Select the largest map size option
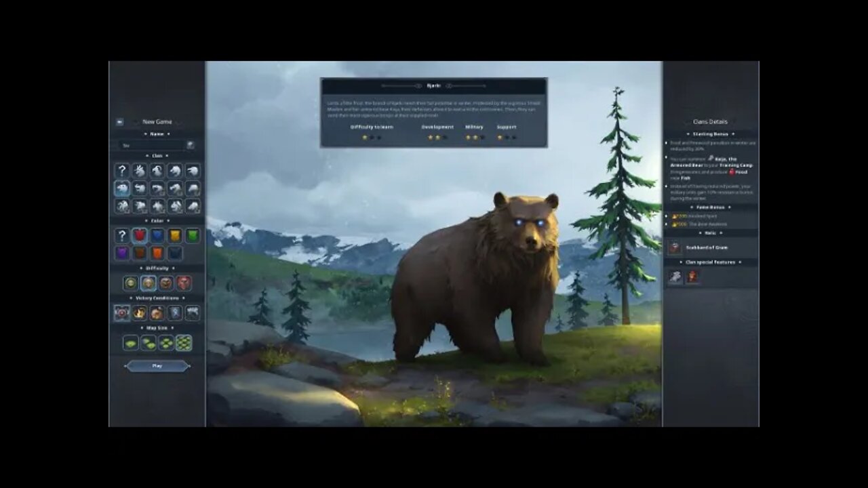Image resolution: width=868 pixels, height=488 pixels. [184, 342]
